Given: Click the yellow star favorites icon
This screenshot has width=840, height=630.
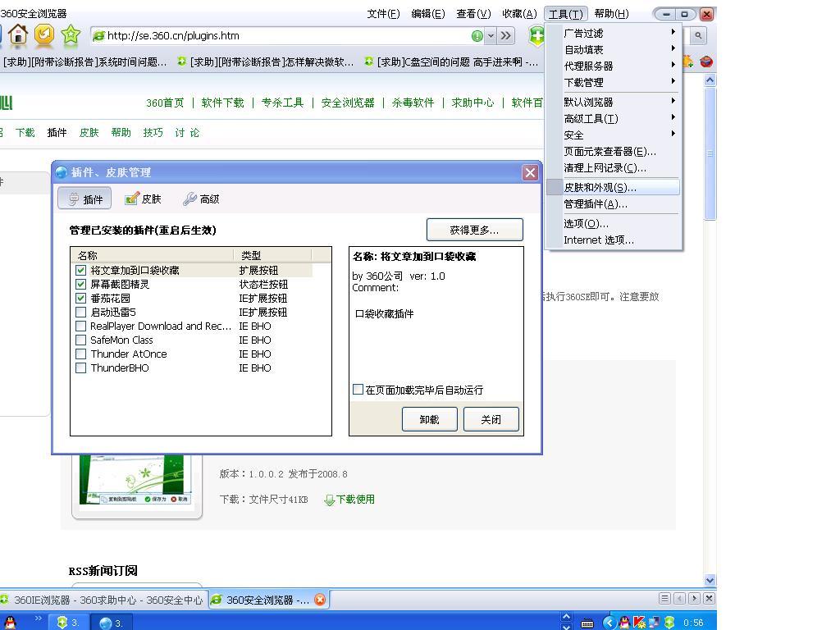Looking at the screenshot, I should coord(71,34).
